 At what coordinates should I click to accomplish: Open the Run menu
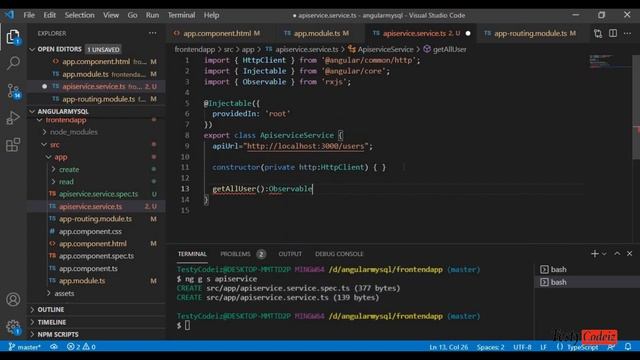coord(152,15)
